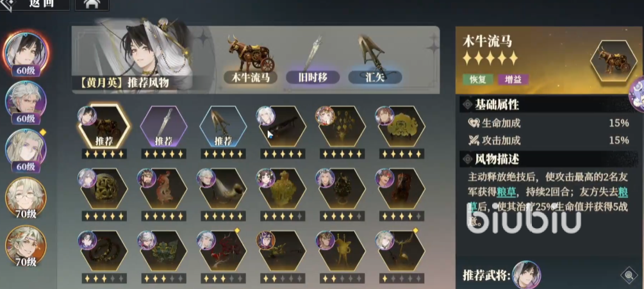Select the red coral artifact hexagon
644x289 pixels.
[223, 251]
